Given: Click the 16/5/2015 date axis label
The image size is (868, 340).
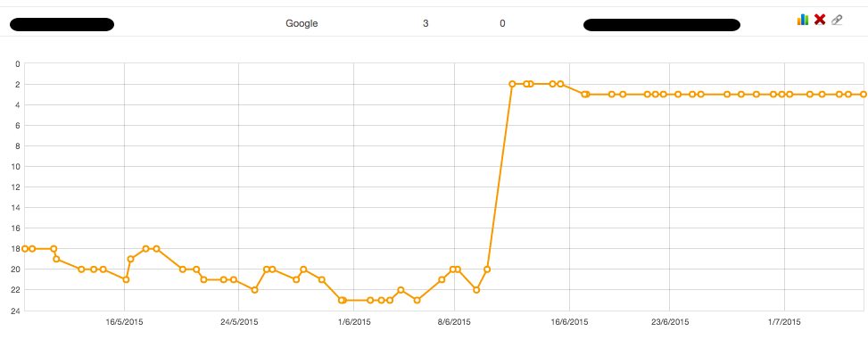Looking at the screenshot, I should (x=125, y=322).
